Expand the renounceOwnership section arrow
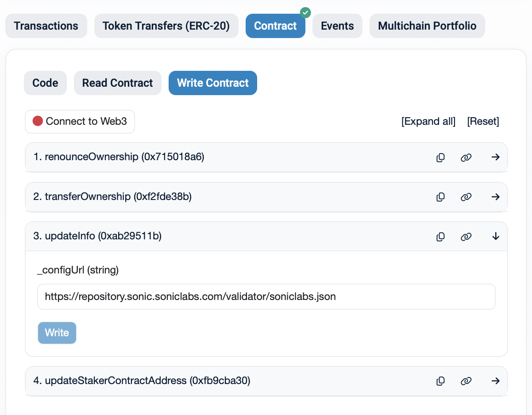 pyautogui.click(x=496, y=157)
